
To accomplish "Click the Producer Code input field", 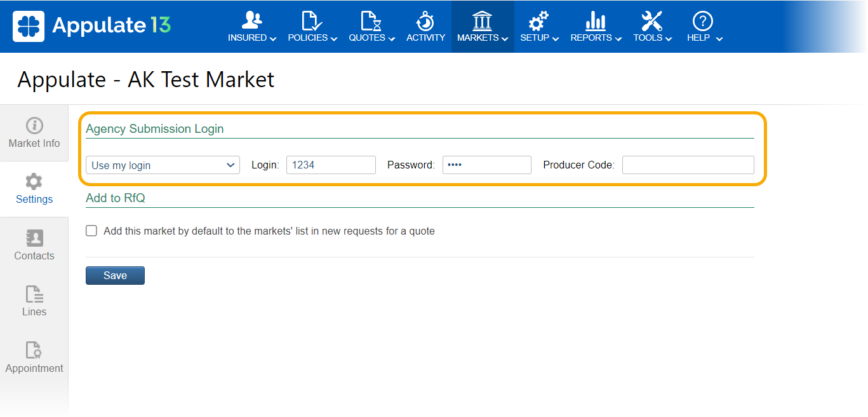I will 688,165.
